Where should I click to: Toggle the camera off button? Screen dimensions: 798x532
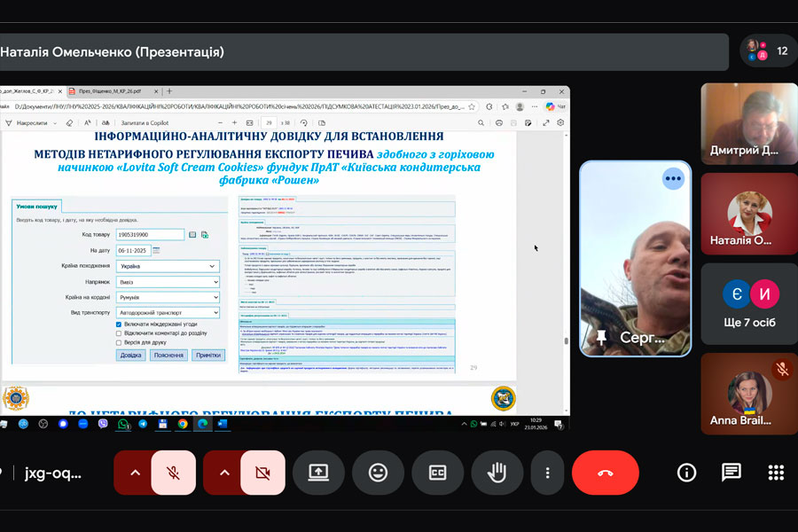tap(262, 473)
